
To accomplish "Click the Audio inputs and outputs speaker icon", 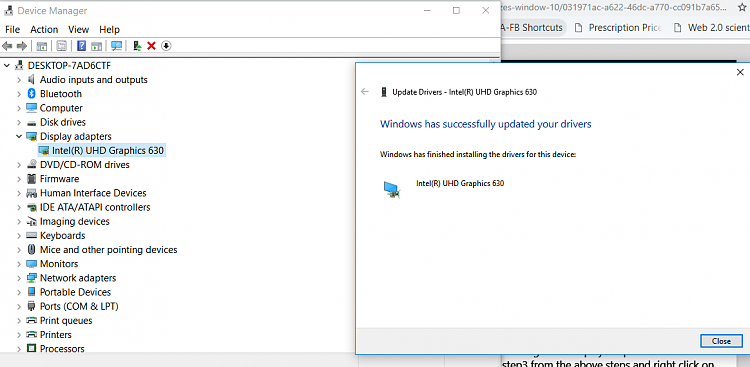I will pyautogui.click(x=32, y=79).
